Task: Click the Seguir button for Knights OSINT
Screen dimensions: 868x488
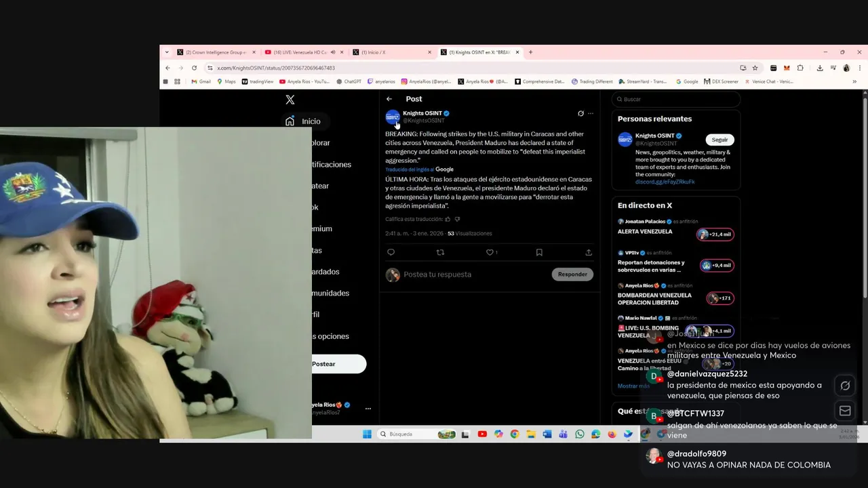Action: 719,140
